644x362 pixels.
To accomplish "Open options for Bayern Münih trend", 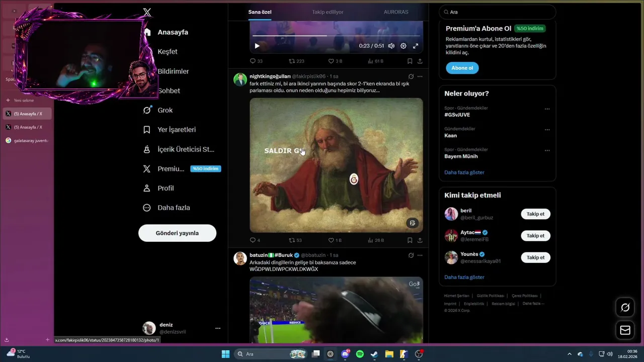I will click(x=547, y=150).
